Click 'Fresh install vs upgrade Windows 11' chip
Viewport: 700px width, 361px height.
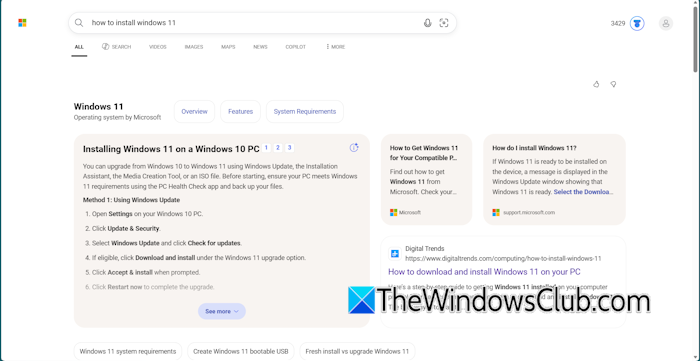tap(357, 351)
